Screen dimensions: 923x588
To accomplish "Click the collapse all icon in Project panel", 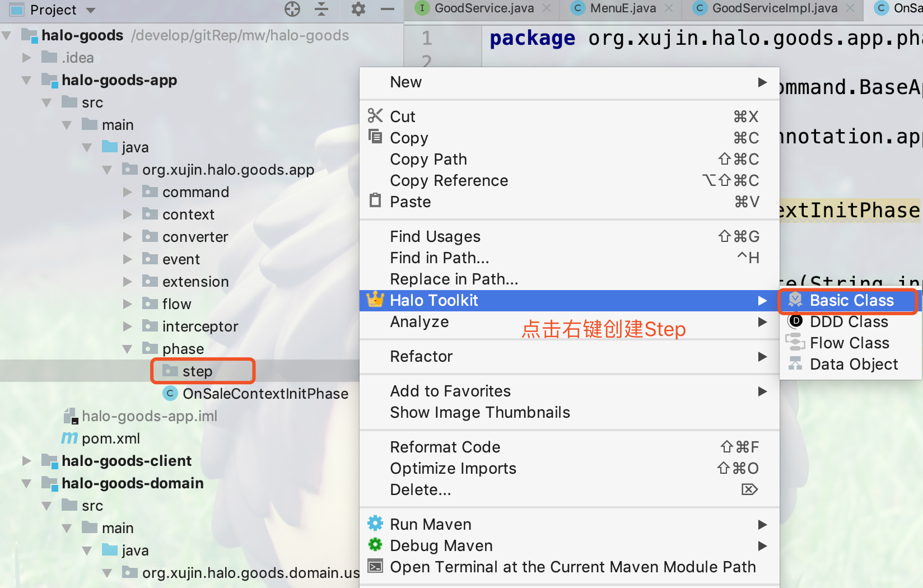I will tap(321, 9).
